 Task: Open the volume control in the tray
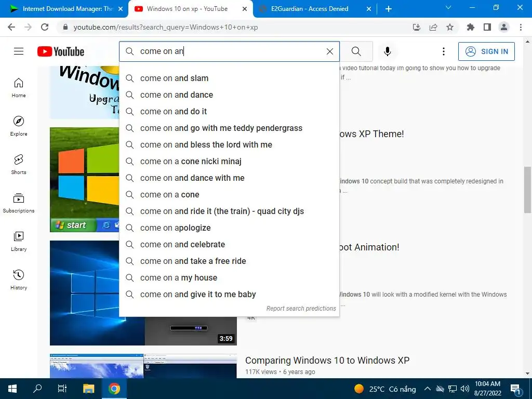pos(465,389)
